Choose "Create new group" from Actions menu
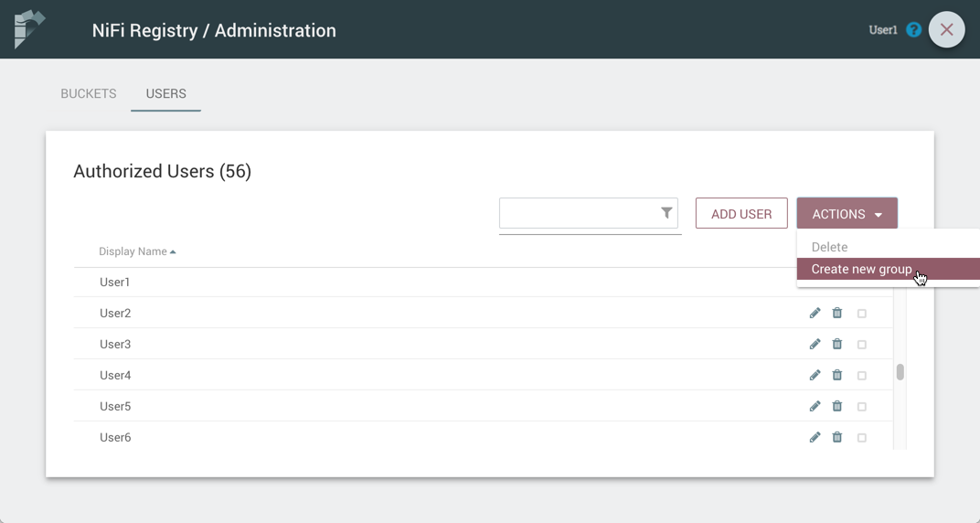 (861, 269)
